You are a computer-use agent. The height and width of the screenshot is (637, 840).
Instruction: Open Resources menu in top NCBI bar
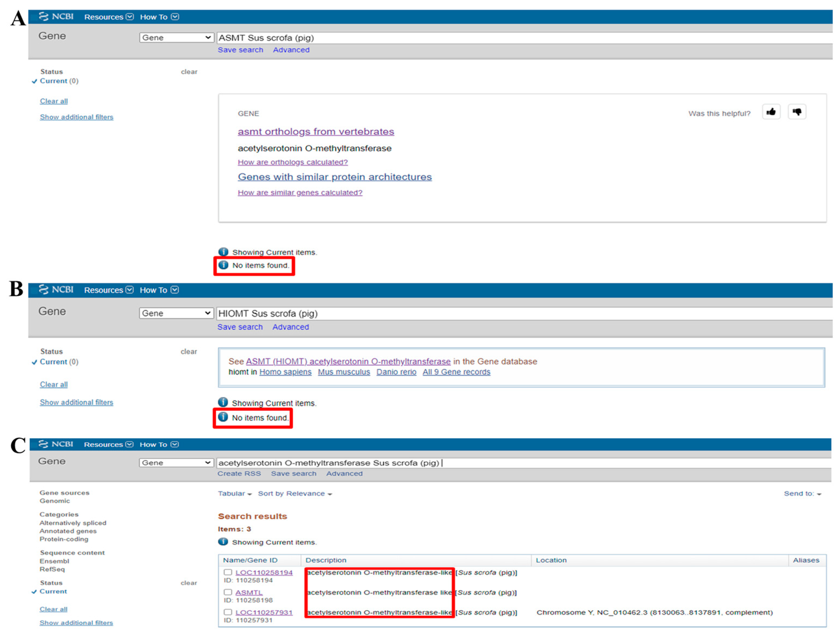click(109, 17)
